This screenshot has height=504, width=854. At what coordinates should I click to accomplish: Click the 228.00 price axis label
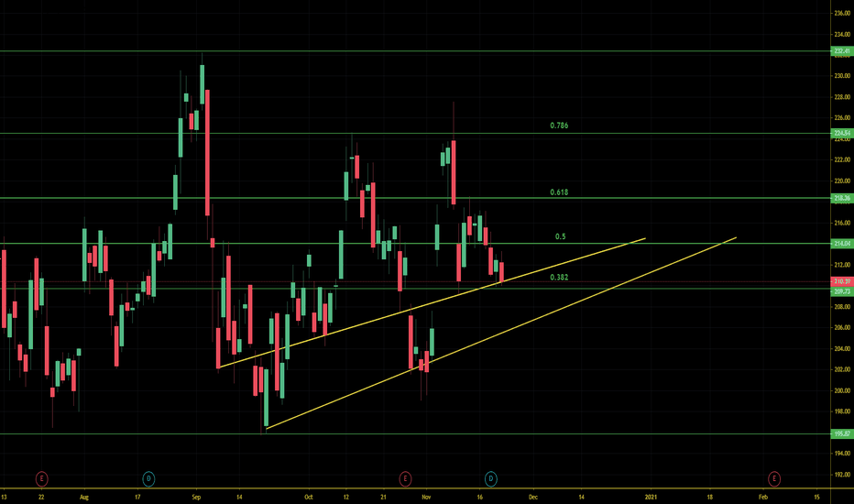click(842, 97)
